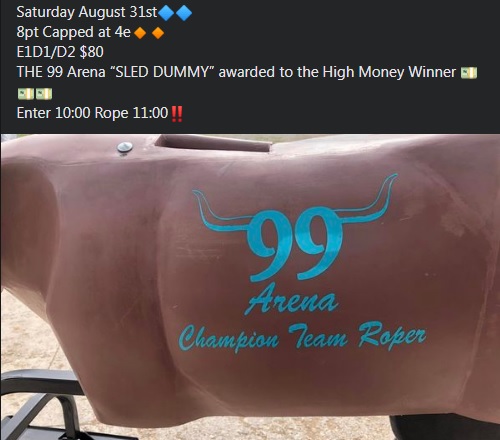The height and width of the screenshot is (440, 500).
Task: Click the 'Saturday August 31st' text line
Action: tap(87, 12)
